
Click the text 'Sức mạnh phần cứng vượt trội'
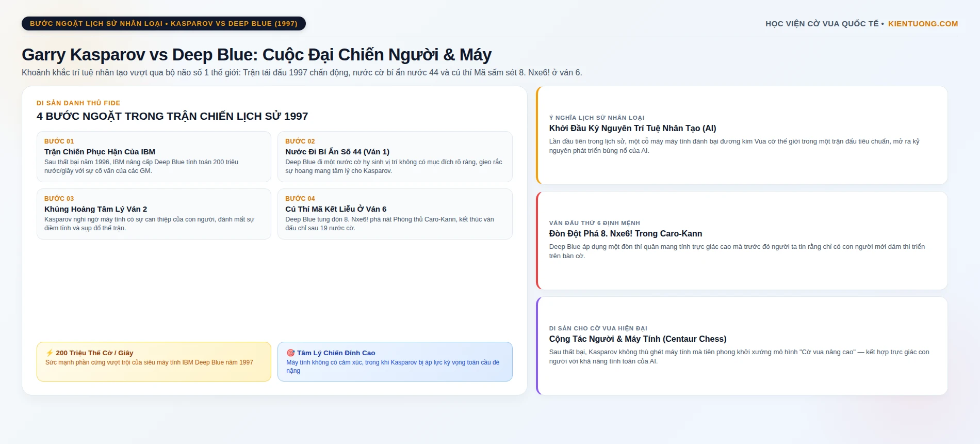pyautogui.click(x=149, y=362)
